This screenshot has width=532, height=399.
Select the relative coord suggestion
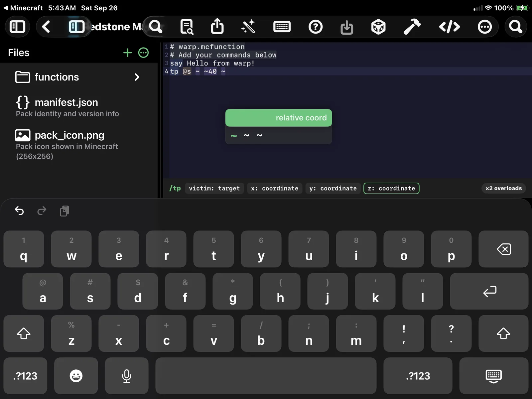tap(279, 118)
